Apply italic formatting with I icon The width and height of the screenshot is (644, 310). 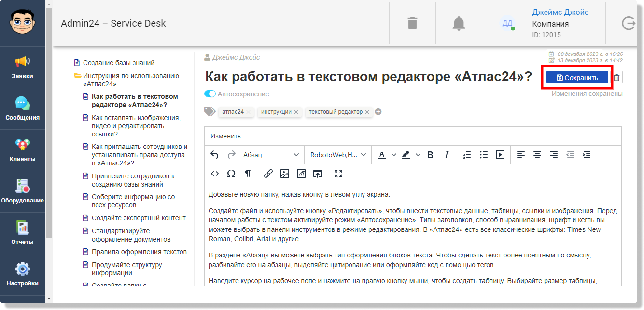point(447,155)
